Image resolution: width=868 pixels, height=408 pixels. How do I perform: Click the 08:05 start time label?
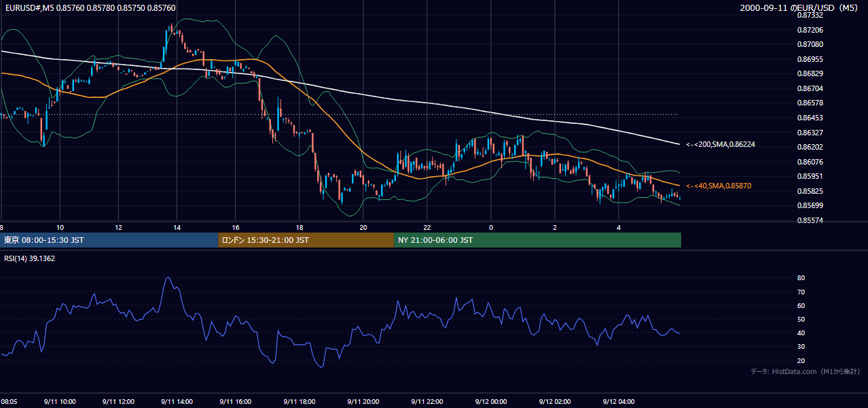9,401
